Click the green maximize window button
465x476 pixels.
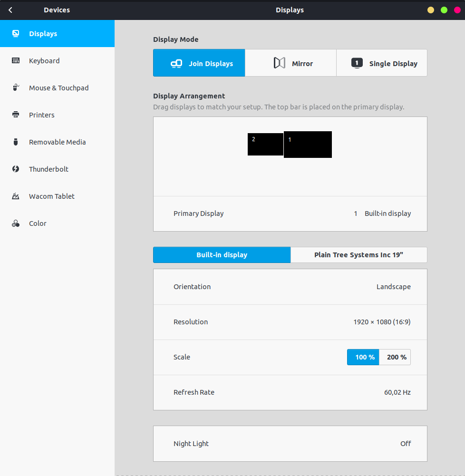point(444,10)
